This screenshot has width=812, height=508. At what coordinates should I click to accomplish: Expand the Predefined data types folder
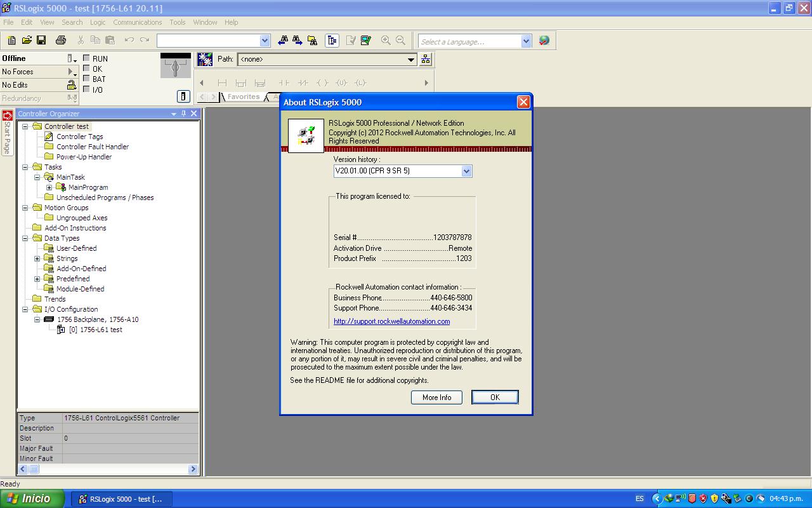tap(37, 279)
